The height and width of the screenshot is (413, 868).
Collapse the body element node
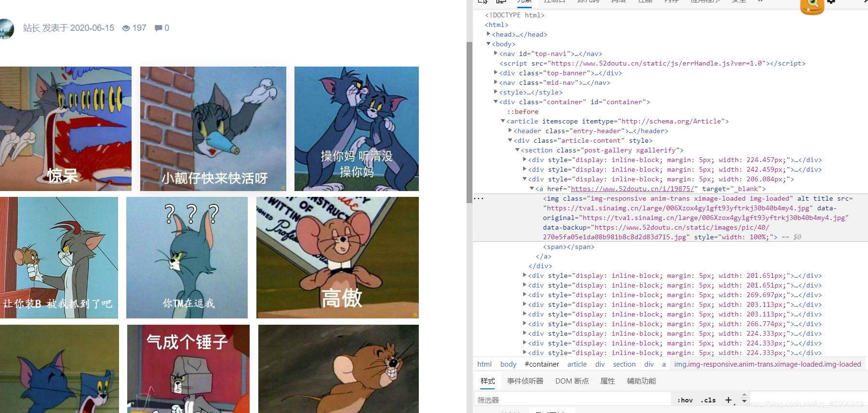[x=488, y=44]
